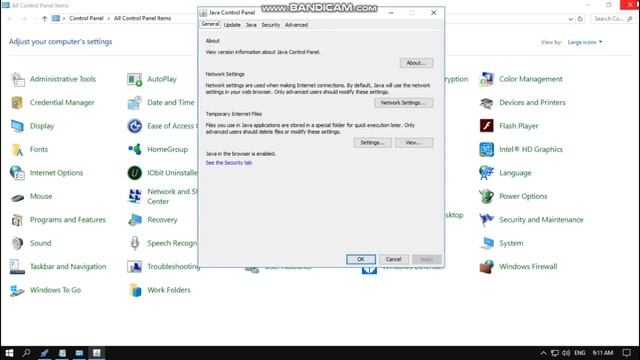The width and height of the screenshot is (640, 360).
Task: Open Administrative Tools icon
Action: coord(18,79)
